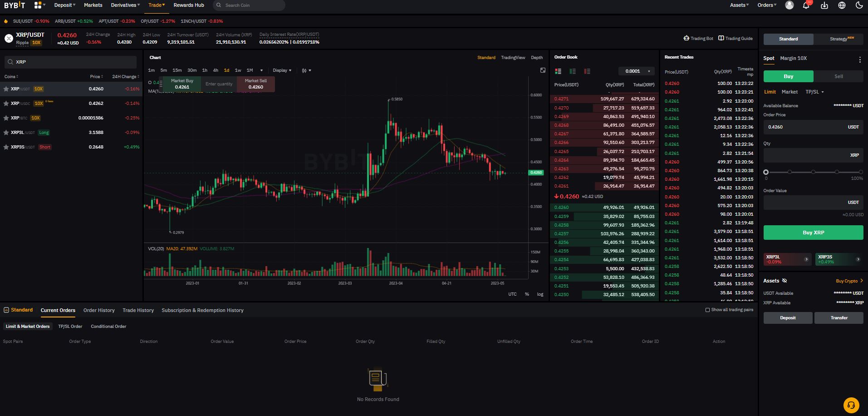
Task: Click the Buy XRP button
Action: (813, 233)
